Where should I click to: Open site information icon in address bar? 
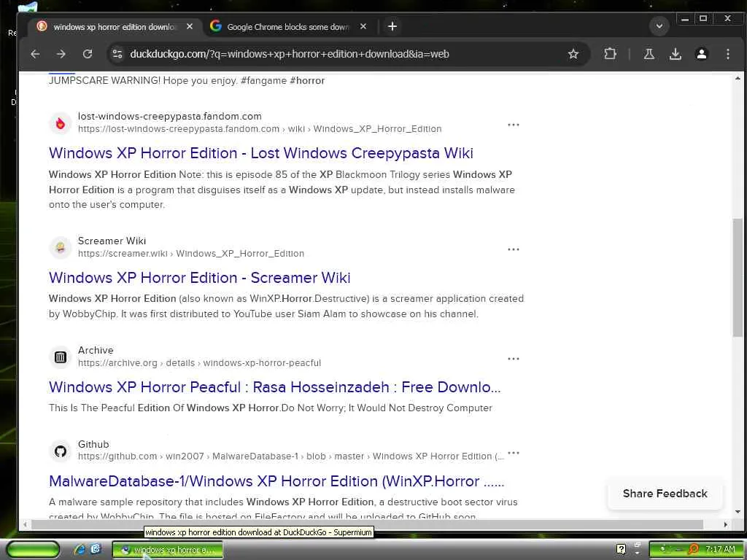tap(117, 54)
